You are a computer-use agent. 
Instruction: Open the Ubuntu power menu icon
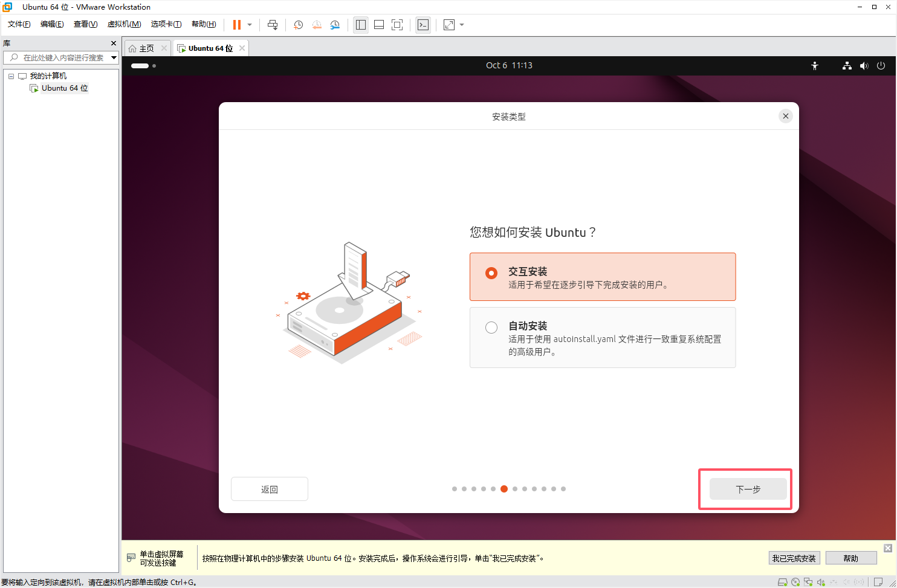click(881, 66)
